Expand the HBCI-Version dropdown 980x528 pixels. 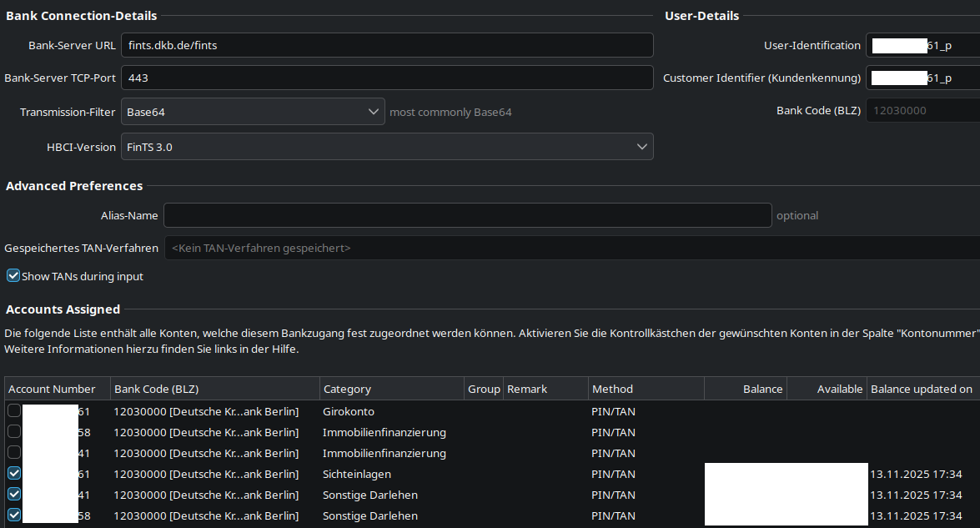click(x=387, y=147)
